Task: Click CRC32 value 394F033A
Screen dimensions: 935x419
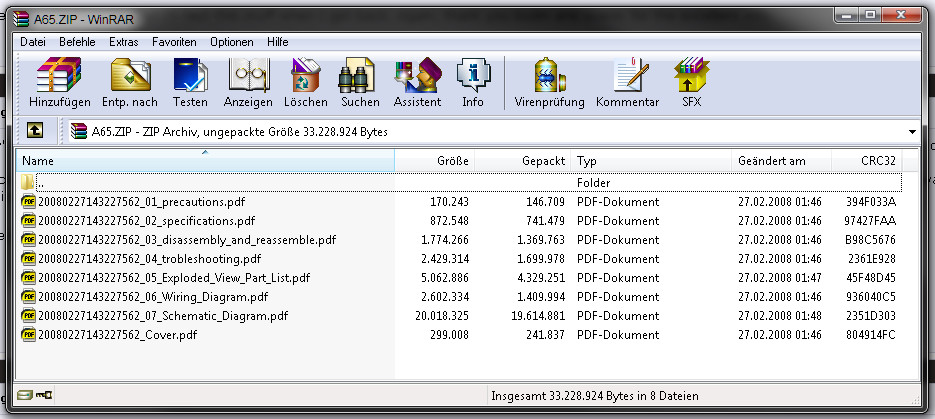Action: point(871,201)
